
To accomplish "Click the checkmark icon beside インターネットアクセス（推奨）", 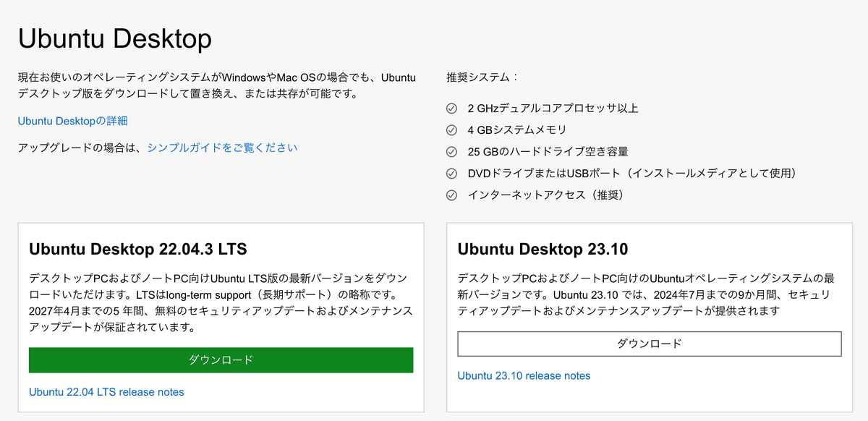I will click(452, 195).
